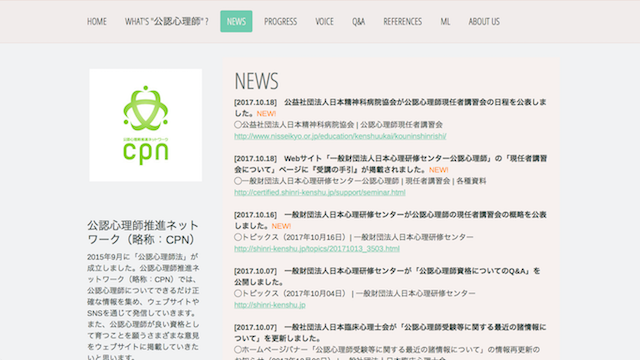Click the first 2017.10.18 headline on 日本精神科病院協会
The width and height of the screenshot is (640, 360).
tap(390, 108)
